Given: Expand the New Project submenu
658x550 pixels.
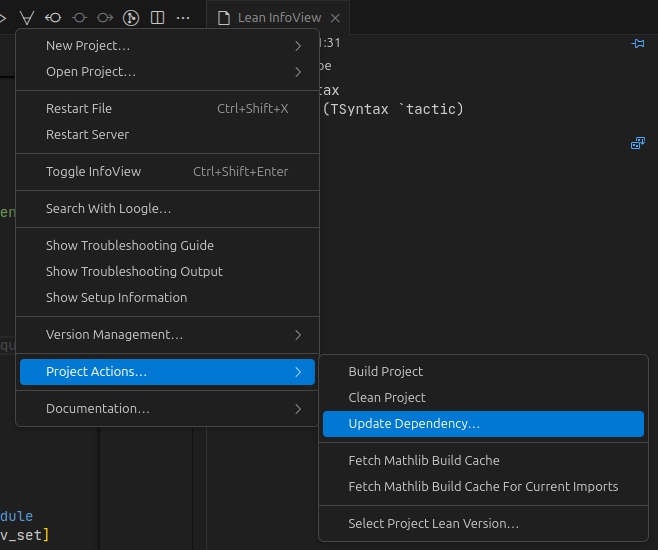Looking at the screenshot, I should 167,46.
